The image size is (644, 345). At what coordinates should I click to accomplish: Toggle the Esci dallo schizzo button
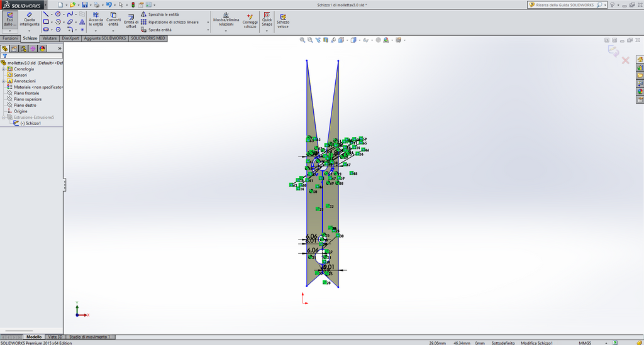coord(10,19)
